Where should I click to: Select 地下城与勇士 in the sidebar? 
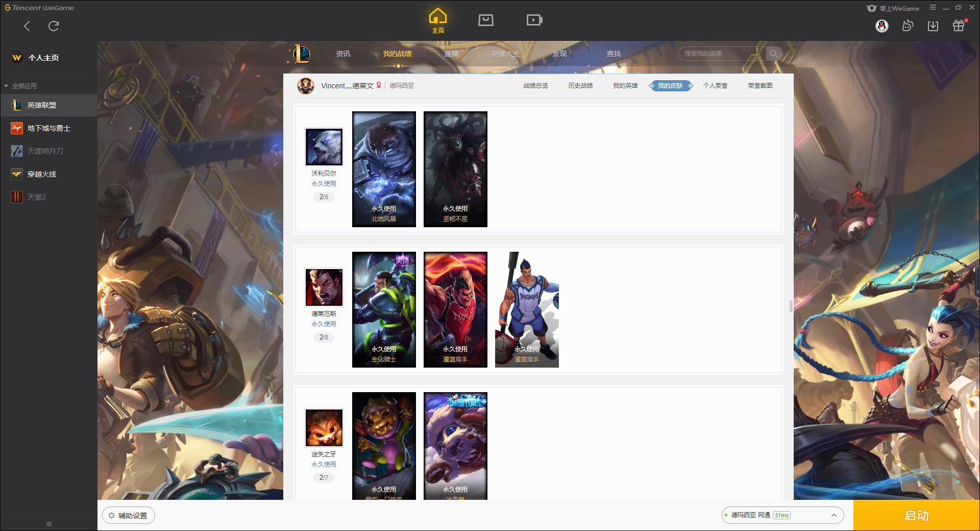pyautogui.click(x=48, y=128)
